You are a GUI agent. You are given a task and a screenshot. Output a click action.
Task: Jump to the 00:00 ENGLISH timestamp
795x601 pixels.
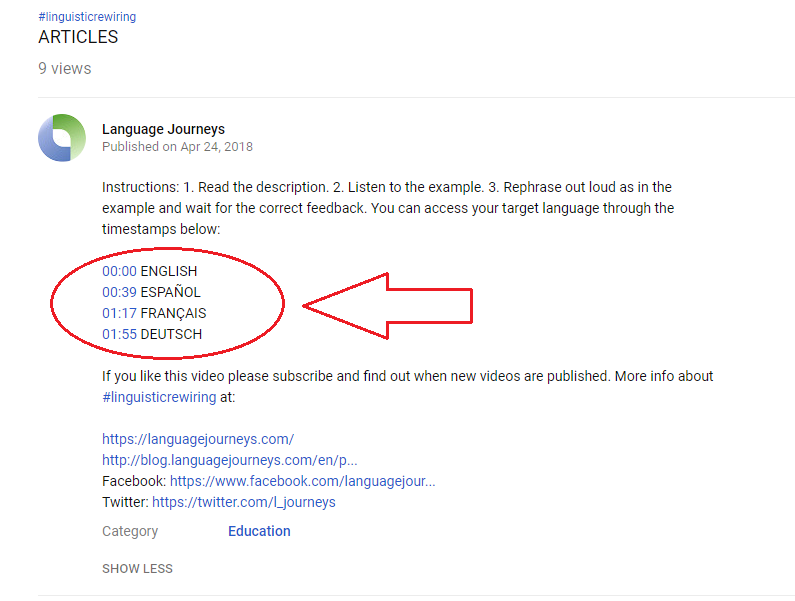[x=119, y=271]
